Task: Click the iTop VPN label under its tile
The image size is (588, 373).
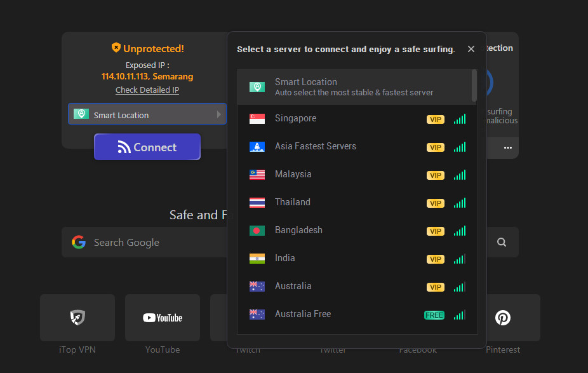Action: (x=77, y=349)
